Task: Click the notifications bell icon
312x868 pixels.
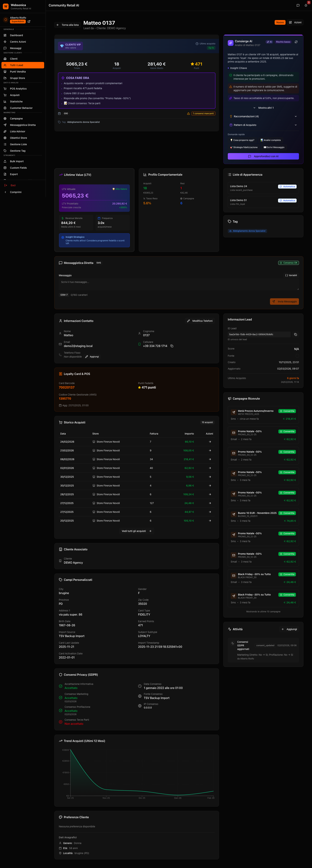Action: tap(306, 5)
